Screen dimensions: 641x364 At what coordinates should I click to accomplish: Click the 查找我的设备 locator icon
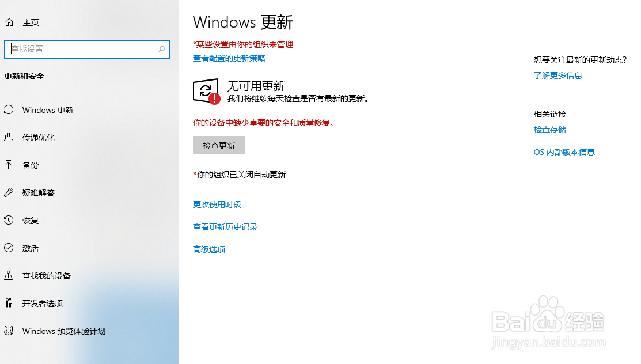coord(9,276)
